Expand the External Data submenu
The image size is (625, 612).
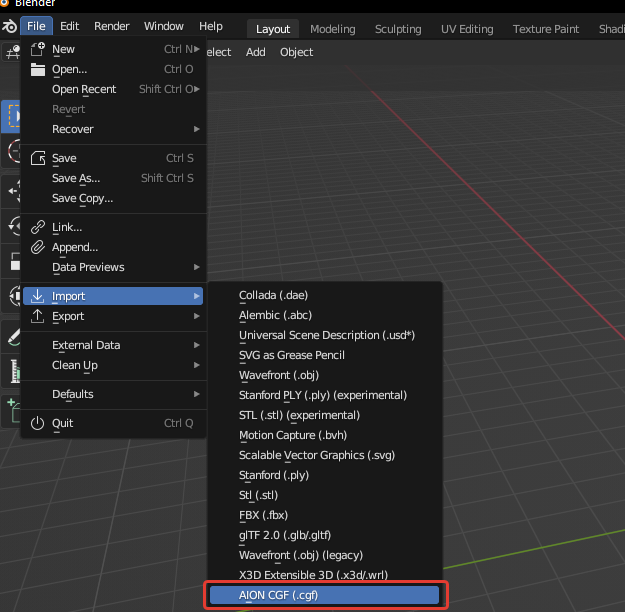point(114,345)
